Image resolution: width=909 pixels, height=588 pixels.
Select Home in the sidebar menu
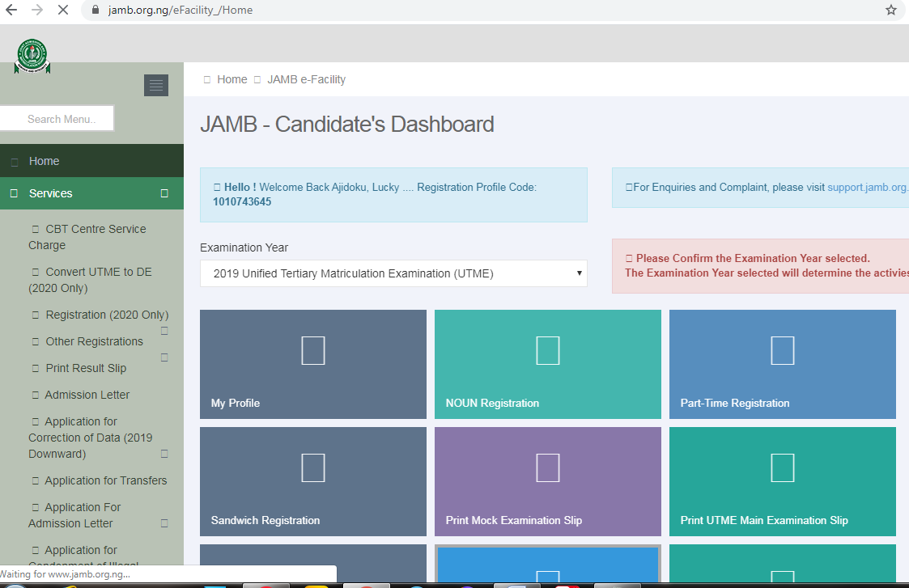tap(44, 160)
